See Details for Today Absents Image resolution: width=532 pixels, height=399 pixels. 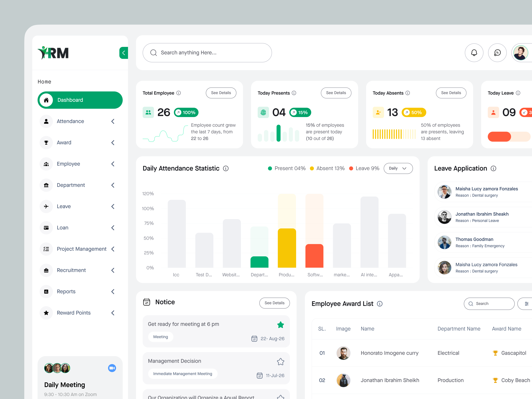coord(451,93)
